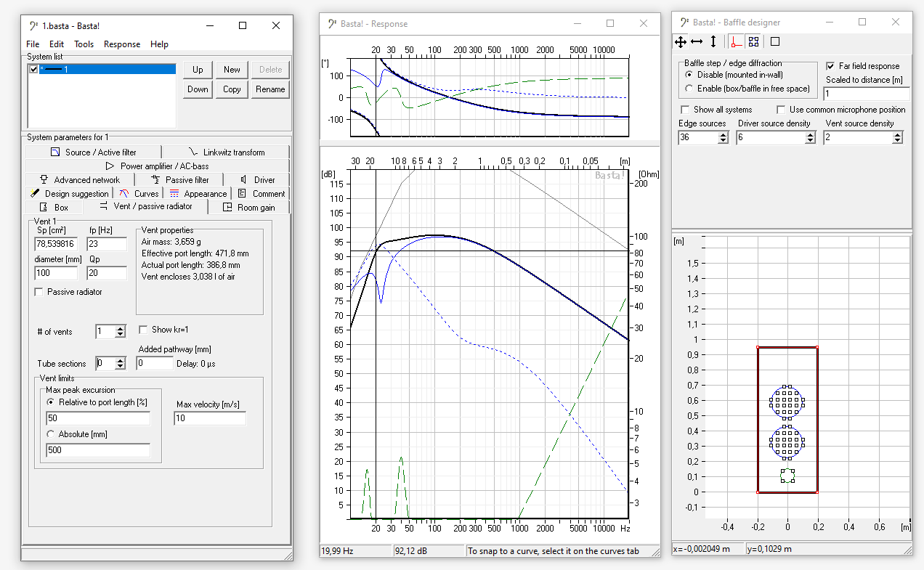The width and height of the screenshot is (924, 570).
Task: Decrease Tube sections with down arrow
Action: tap(121, 367)
